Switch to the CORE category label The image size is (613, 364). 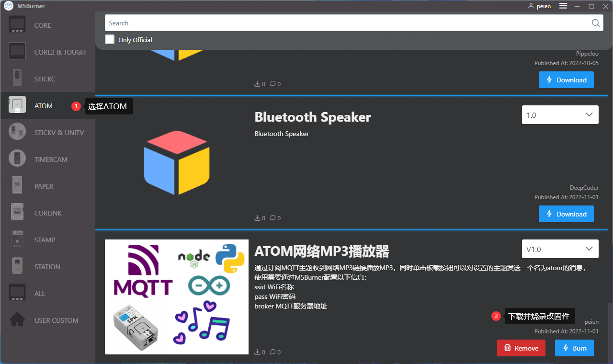43,25
